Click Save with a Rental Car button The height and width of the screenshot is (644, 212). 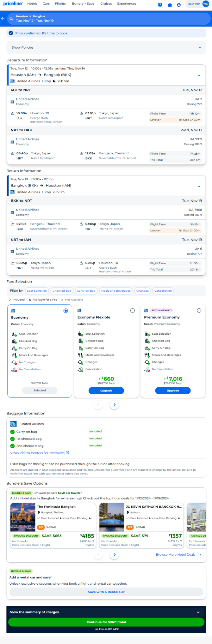(106, 592)
